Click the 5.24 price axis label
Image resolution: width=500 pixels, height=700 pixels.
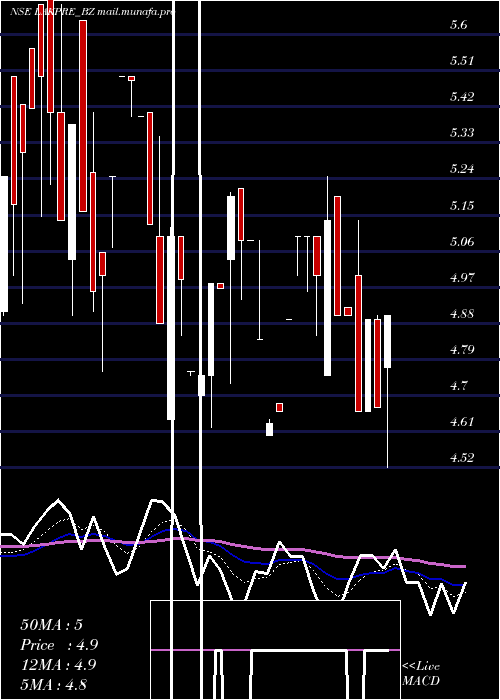coord(462,169)
